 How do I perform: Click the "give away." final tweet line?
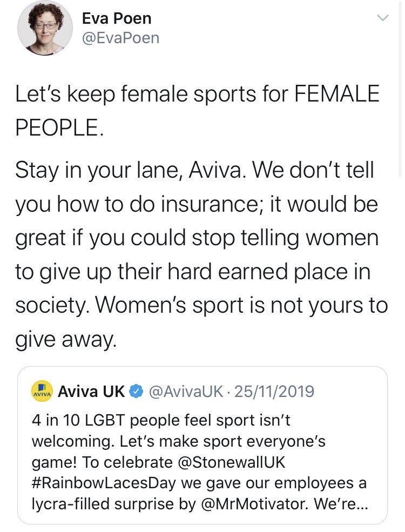coord(66,340)
